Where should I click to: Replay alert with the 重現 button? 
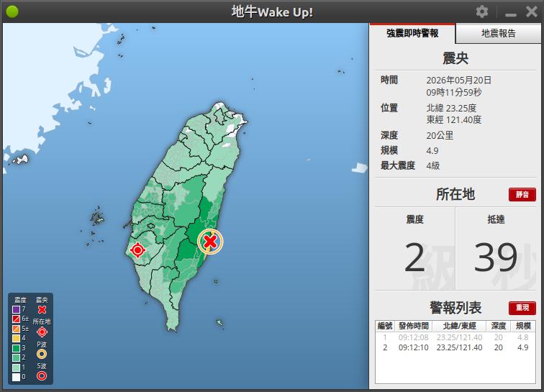(x=522, y=308)
